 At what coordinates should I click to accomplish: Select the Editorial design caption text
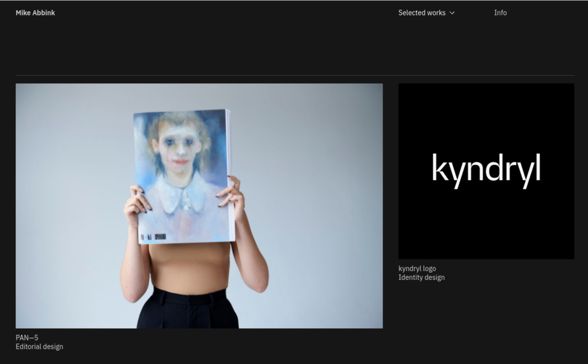(x=39, y=347)
